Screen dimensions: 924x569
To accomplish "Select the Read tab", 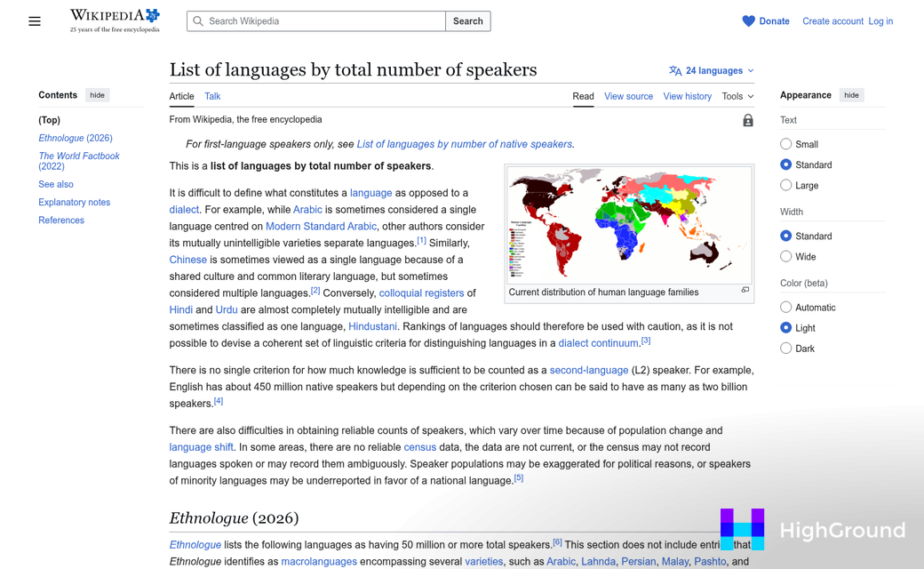I will 583,96.
